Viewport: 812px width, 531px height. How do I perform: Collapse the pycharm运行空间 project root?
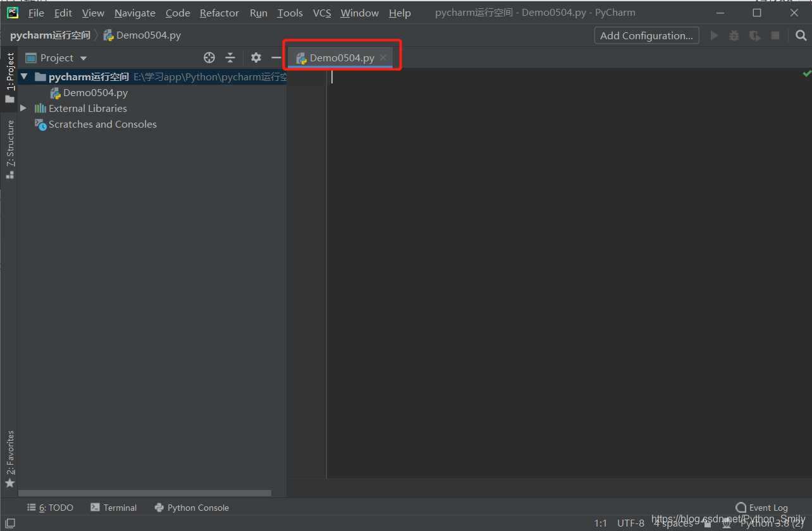tap(24, 76)
